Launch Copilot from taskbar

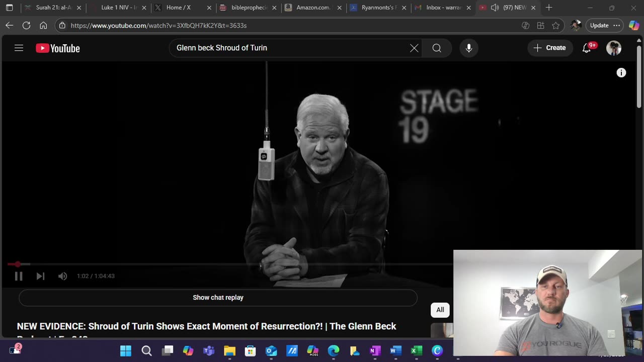point(188,351)
